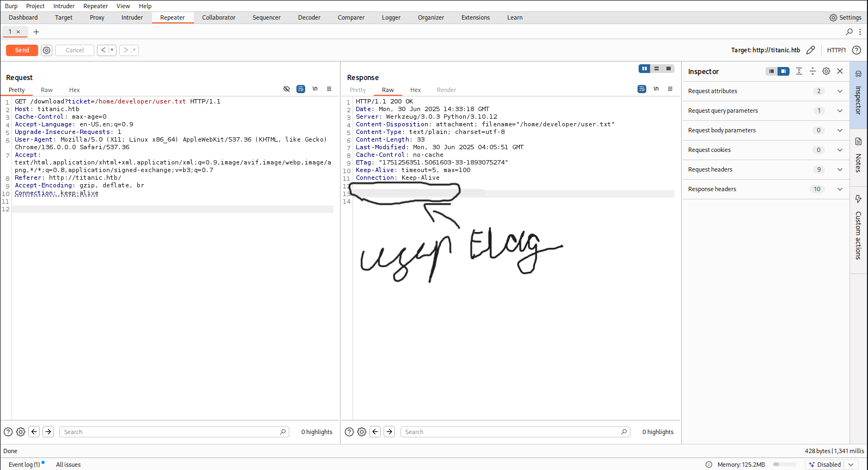Toggle word wrap in Request editor
Image resolution: width=868 pixels, height=470 pixels.
pyautogui.click(x=301, y=89)
